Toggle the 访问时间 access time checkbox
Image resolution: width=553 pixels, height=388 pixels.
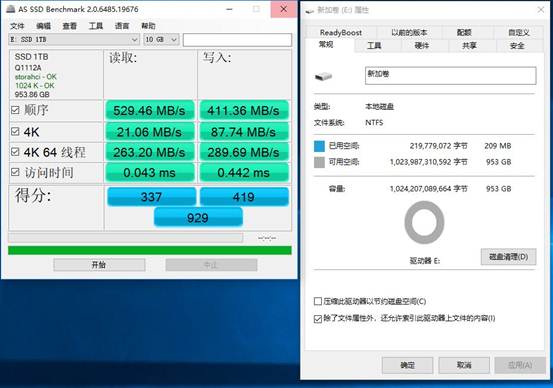coord(15,172)
